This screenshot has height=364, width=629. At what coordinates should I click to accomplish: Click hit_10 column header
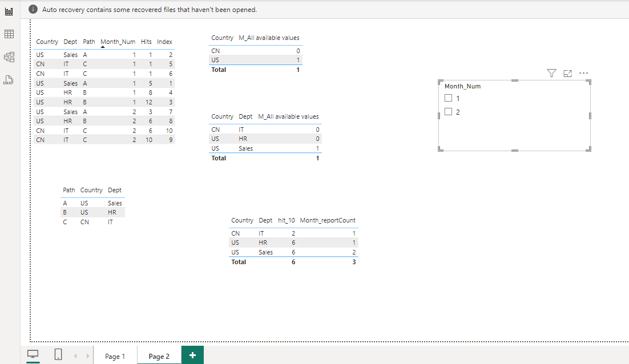(x=286, y=220)
